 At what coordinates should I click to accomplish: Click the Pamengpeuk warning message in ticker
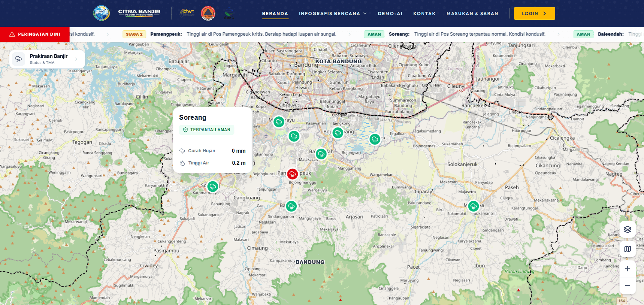pyautogui.click(x=261, y=34)
